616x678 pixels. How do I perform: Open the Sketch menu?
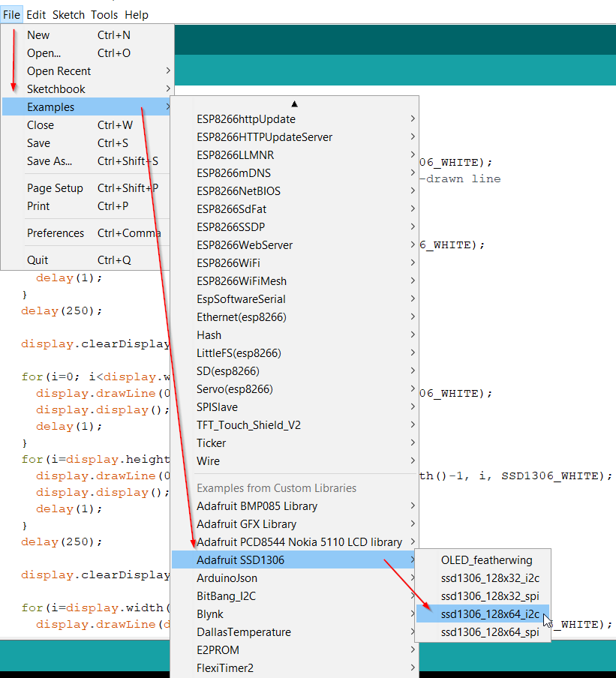point(68,14)
